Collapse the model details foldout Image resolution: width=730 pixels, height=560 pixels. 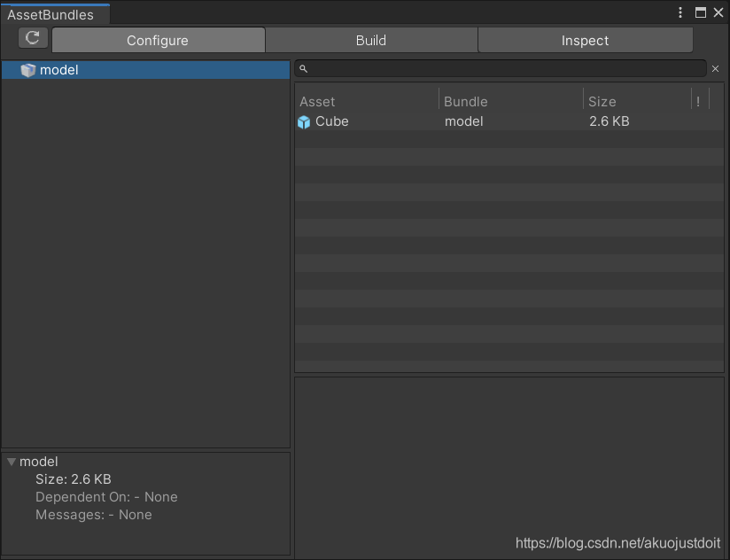12,462
